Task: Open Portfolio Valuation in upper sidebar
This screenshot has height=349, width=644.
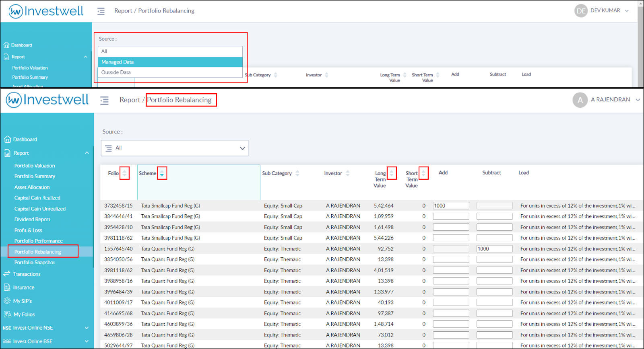Action: point(30,68)
